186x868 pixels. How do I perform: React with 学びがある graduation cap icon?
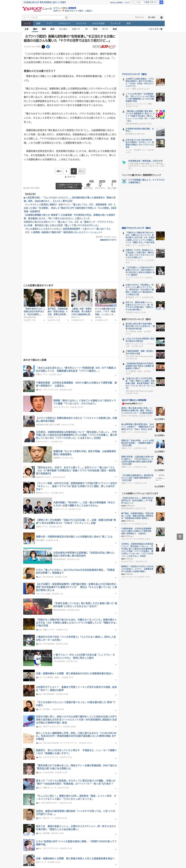[x=89, y=185]
